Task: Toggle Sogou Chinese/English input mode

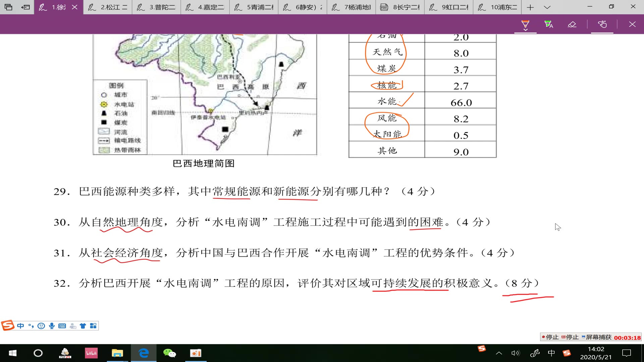Action: pyautogui.click(x=20, y=326)
